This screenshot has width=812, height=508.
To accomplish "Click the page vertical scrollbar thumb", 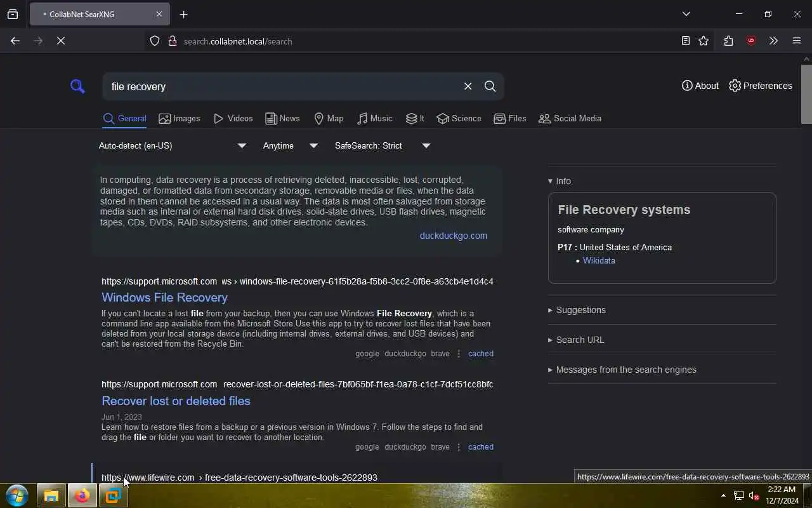I will tap(806, 93).
